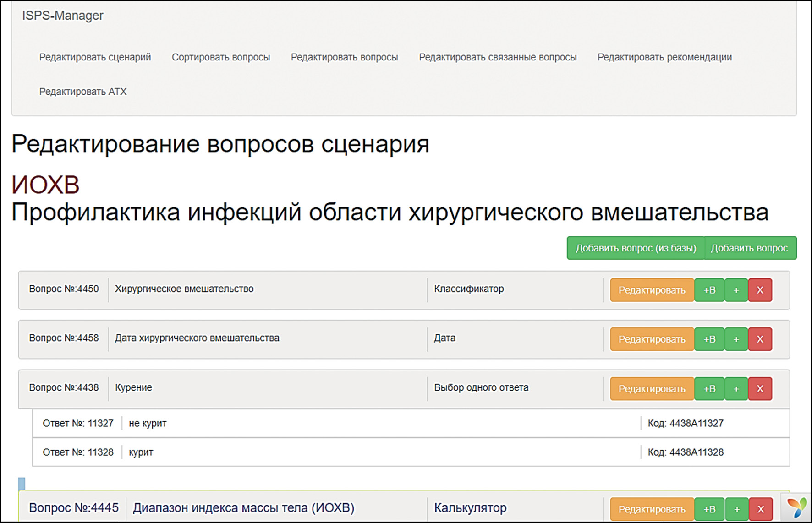Viewport: 812px width, 523px height.
Task: Click the ISPS-Manager brand link
Action: click(x=63, y=16)
